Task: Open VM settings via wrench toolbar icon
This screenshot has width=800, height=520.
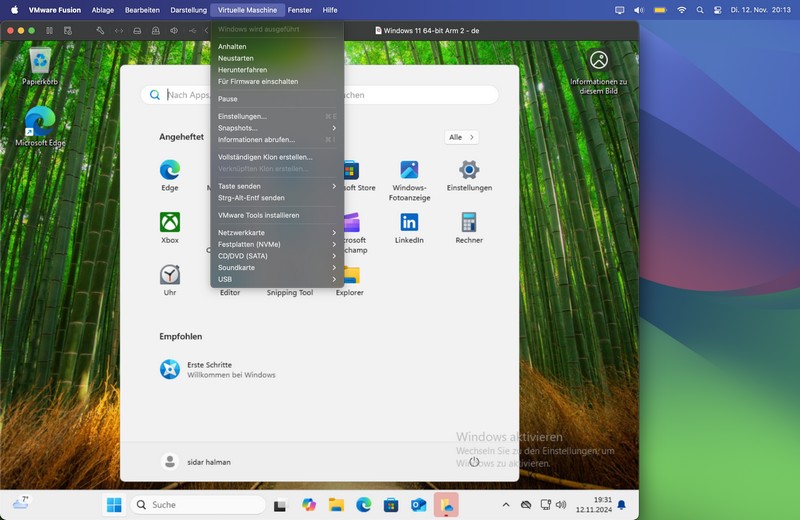Action: point(100,31)
